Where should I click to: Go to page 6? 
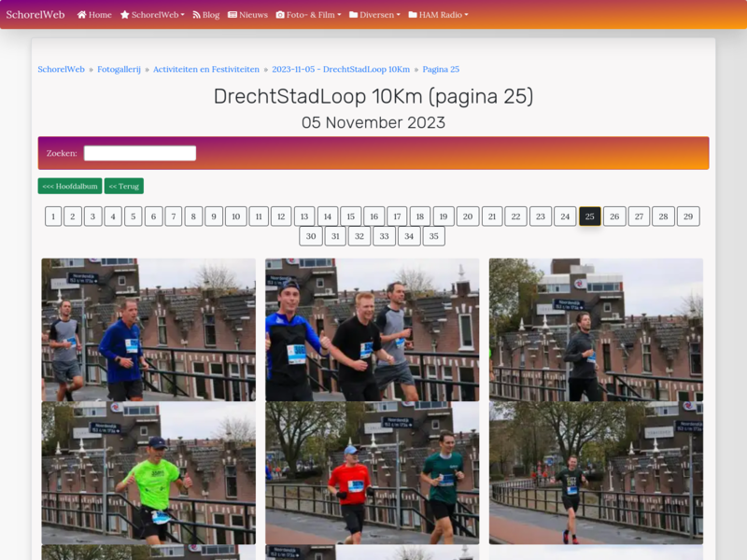(x=153, y=217)
